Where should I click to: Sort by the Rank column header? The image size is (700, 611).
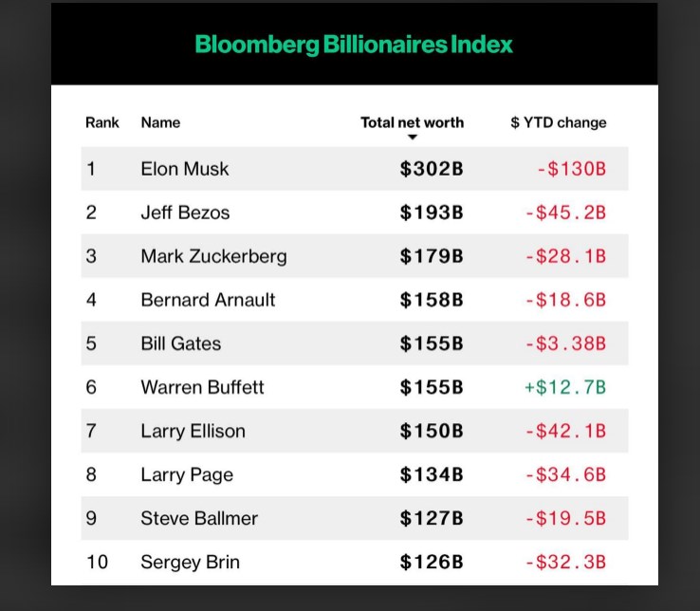tap(102, 122)
